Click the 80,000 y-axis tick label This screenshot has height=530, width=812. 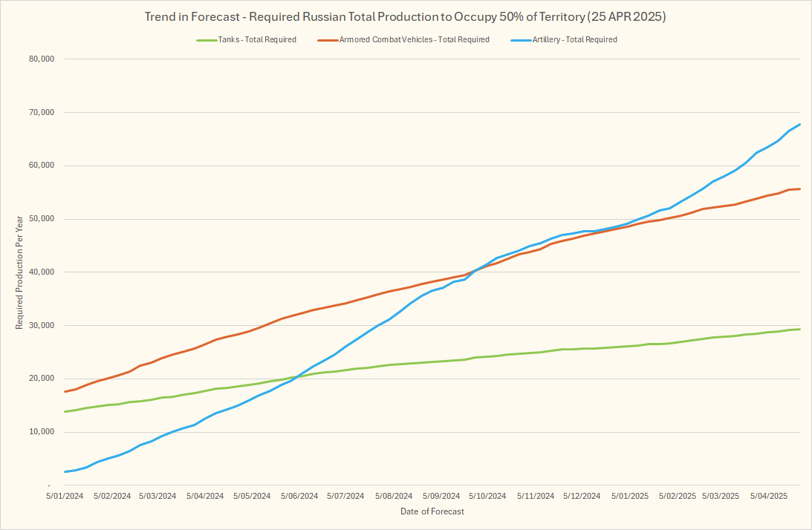pyautogui.click(x=42, y=59)
